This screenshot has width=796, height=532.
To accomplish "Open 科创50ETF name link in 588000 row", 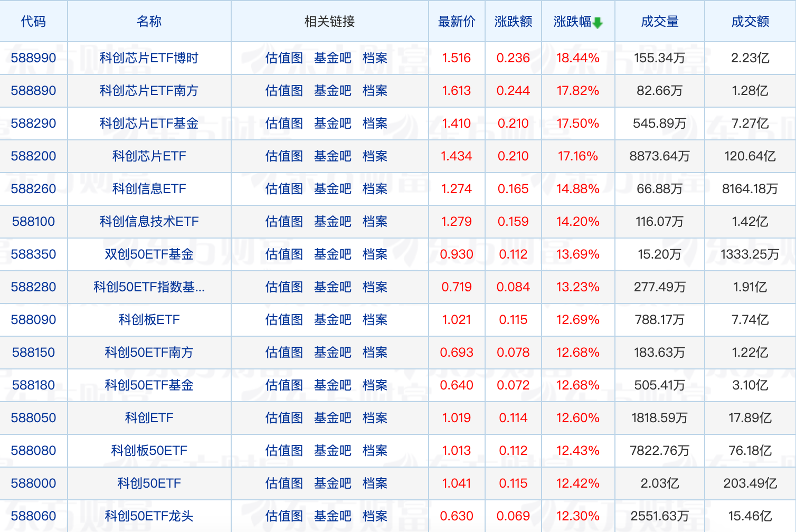I will pyautogui.click(x=149, y=483).
